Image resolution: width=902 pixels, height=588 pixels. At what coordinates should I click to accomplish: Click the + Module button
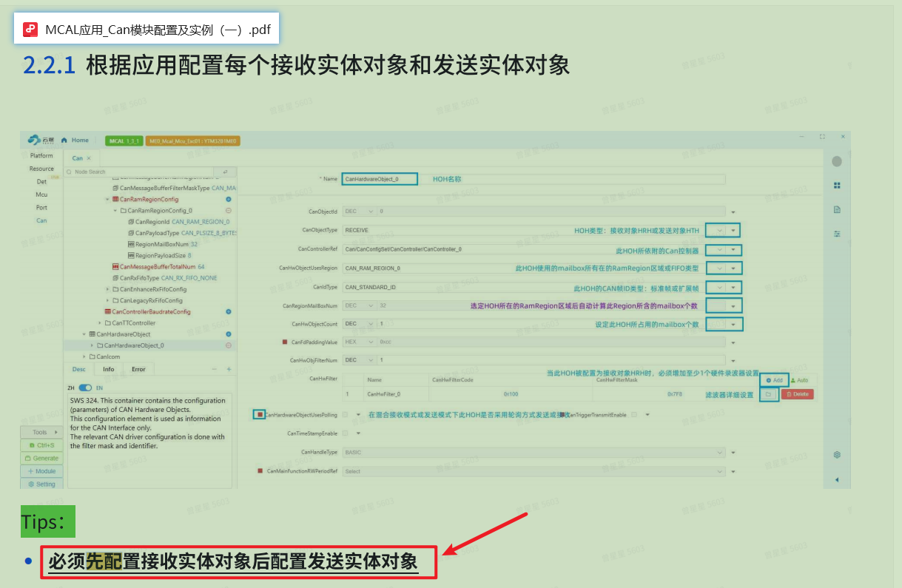(41, 471)
